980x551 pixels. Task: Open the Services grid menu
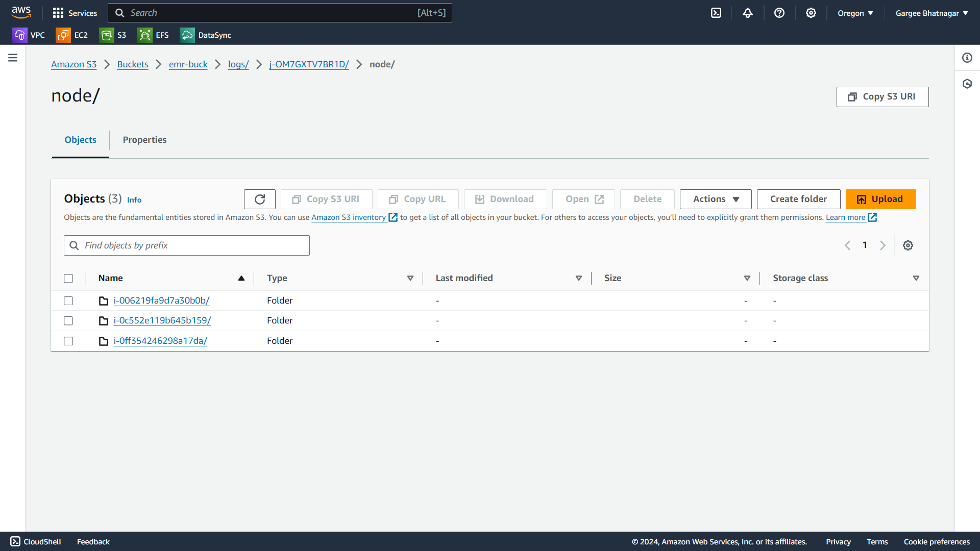pos(75,13)
